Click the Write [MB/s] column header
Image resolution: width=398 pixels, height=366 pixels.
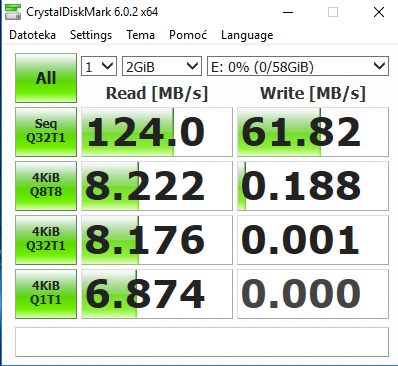tap(313, 93)
